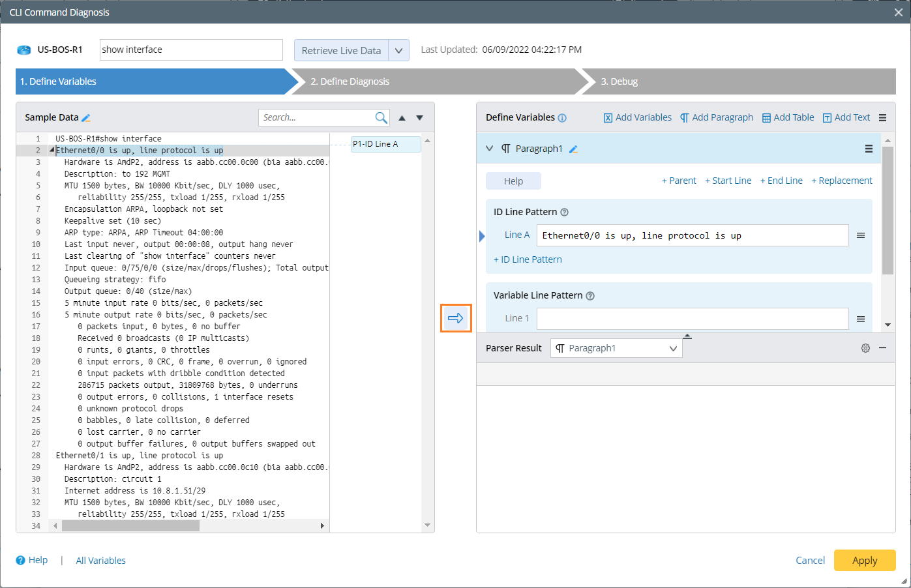
Task: Open the Define Variables hamburger menu
Action: (882, 118)
